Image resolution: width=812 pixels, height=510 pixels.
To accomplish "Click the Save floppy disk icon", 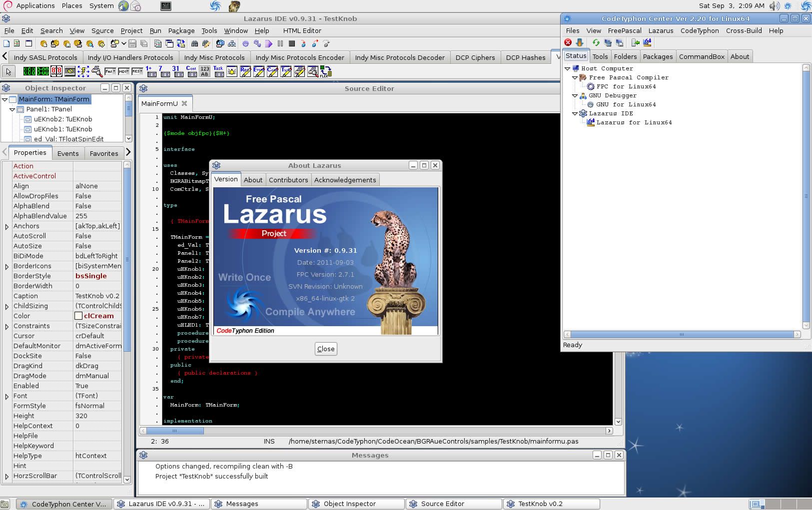I will tap(132, 43).
